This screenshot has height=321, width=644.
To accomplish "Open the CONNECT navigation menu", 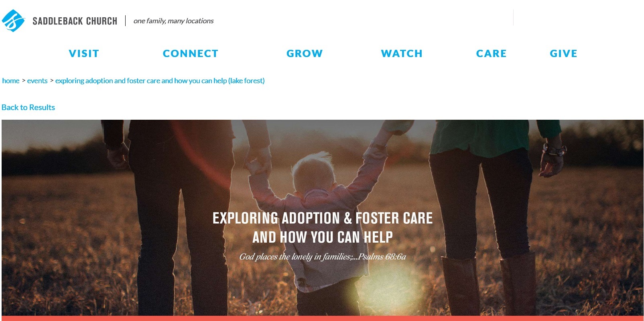I will (191, 53).
